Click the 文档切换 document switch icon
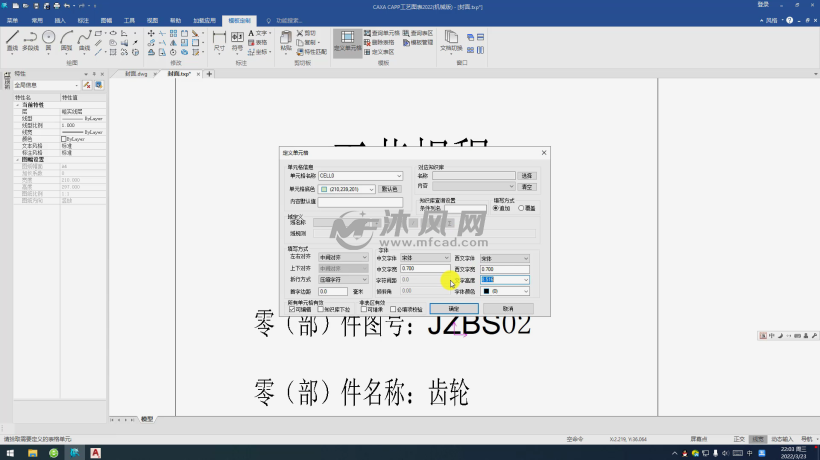820x460 pixels. 451,41
